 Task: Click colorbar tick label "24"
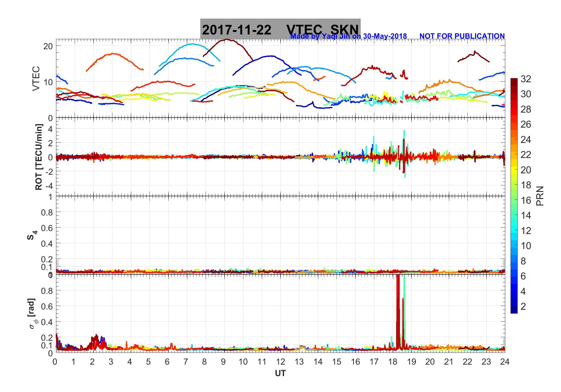point(526,140)
